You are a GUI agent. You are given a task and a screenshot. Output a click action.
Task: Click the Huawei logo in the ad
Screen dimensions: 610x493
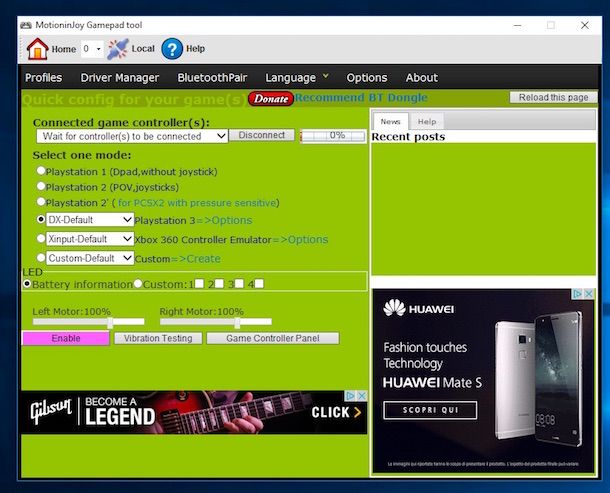click(x=418, y=308)
